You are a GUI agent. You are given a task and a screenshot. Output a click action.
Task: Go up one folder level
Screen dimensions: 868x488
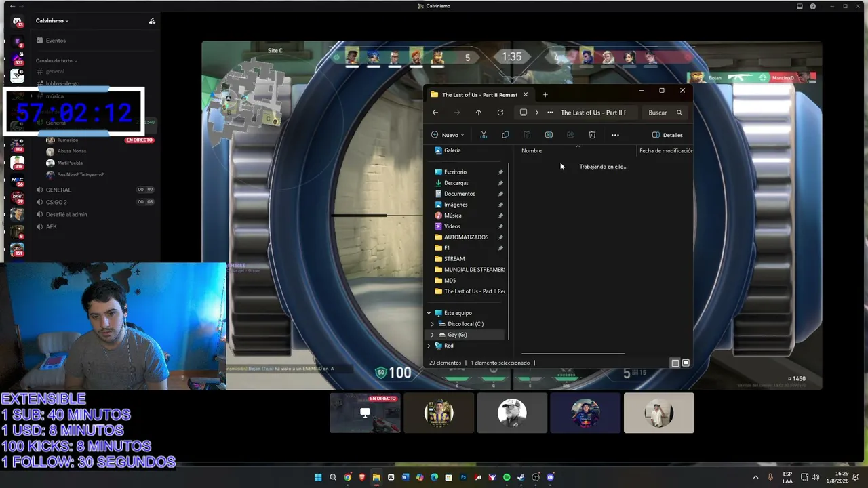click(x=478, y=113)
